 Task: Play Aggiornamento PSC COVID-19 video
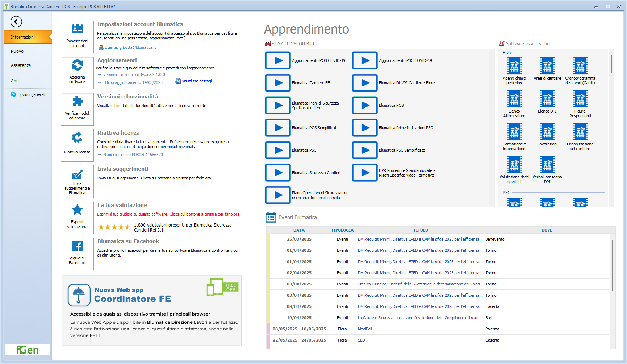pos(365,60)
